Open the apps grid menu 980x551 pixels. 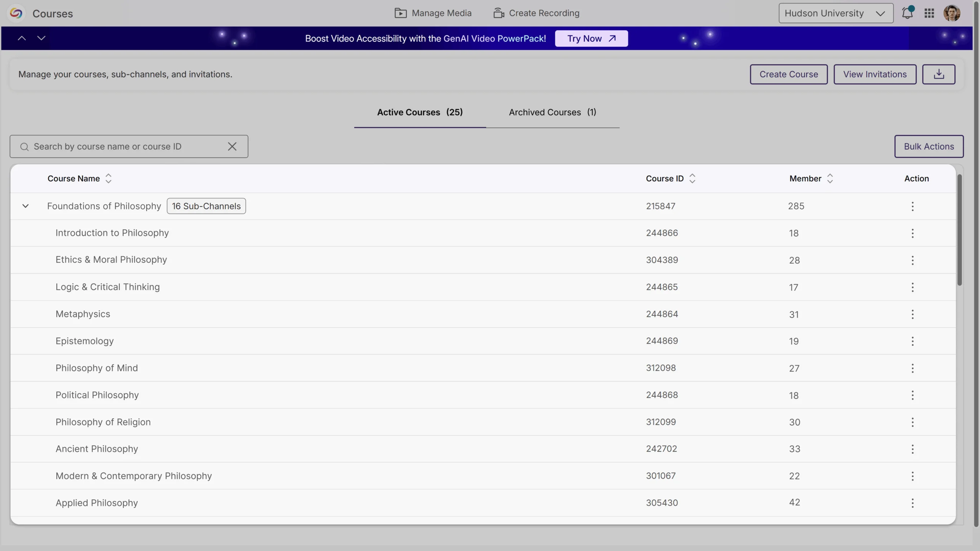pos(929,13)
